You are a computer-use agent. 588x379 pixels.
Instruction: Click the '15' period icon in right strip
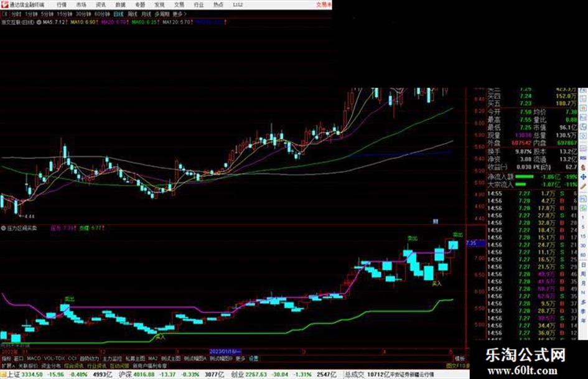click(x=583, y=236)
